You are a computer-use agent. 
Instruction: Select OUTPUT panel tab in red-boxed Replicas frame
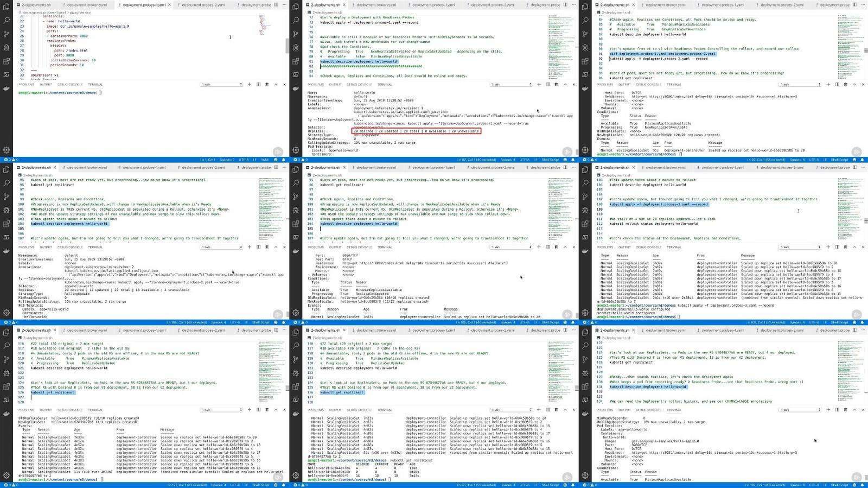tap(335, 84)
